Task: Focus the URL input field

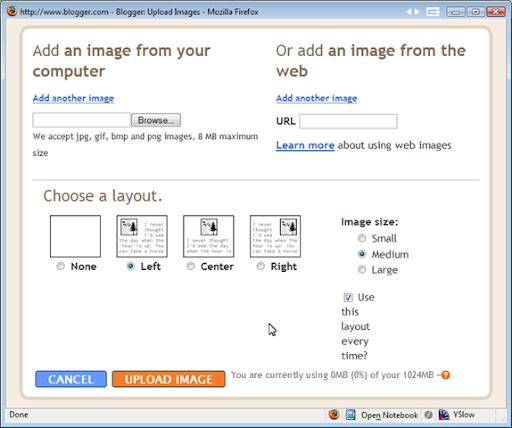Action: (348, 121)
